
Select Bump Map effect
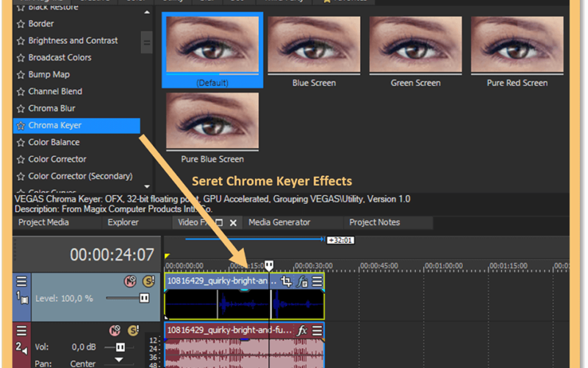(x=49, y=74)
